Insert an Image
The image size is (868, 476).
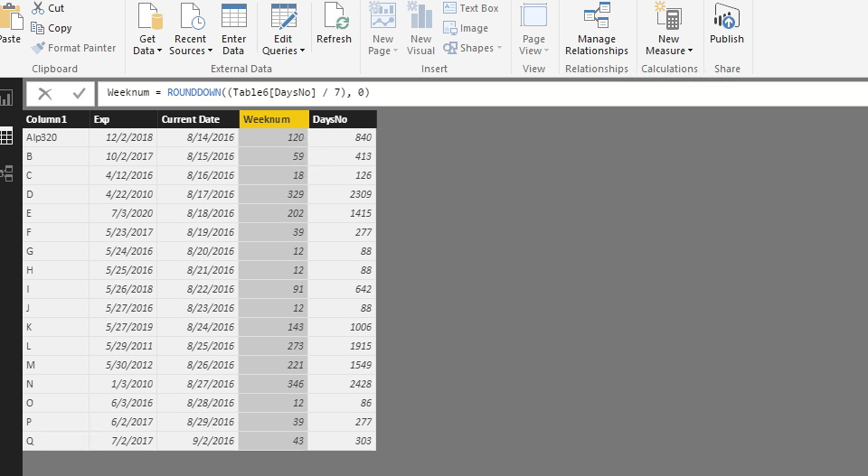coord(467,28)
